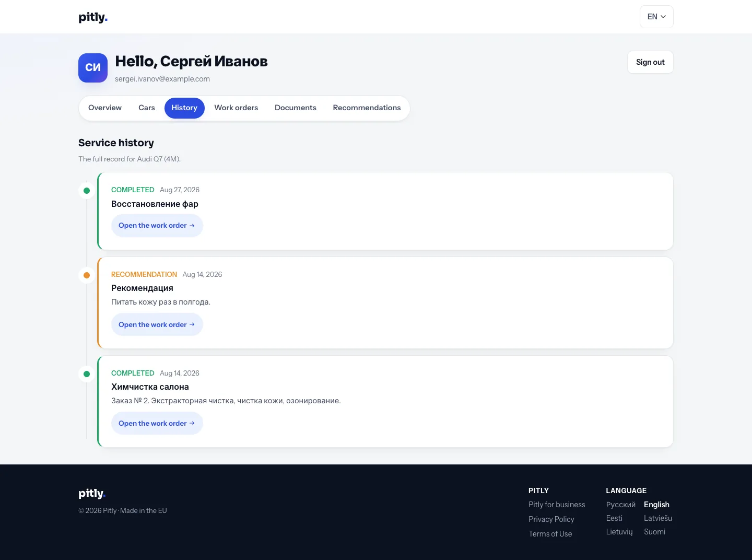Switch language to Русский in footer
Screen dimensions: 752x560
(x=620, y=505)
